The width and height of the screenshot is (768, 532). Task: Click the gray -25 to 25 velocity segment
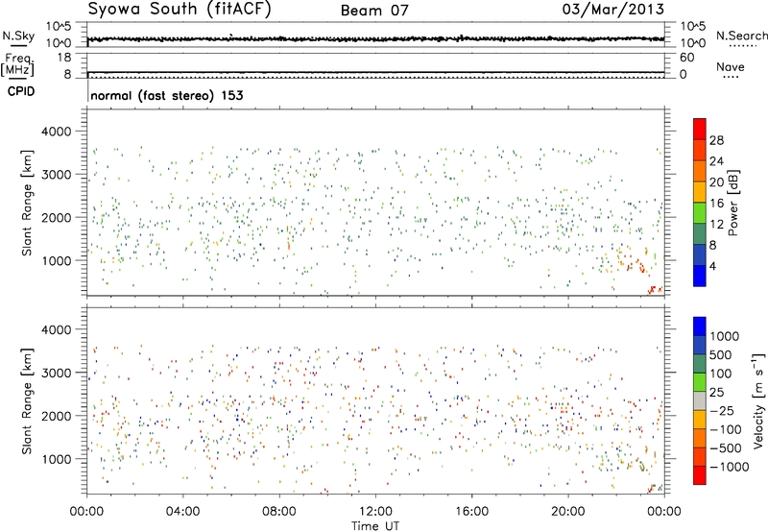(x=700, y=400)
